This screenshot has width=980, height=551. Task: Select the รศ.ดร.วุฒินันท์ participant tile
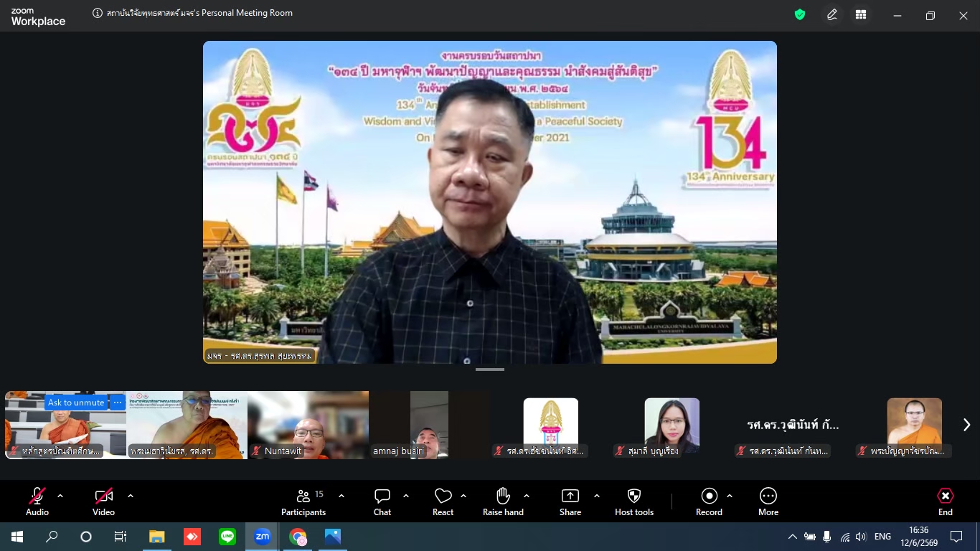click(793, 425)
